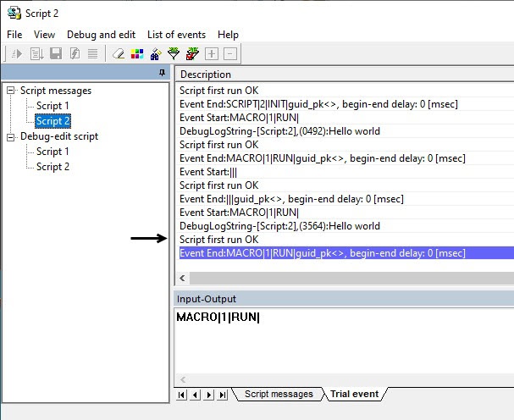Image resolution: width=514 pixels, height=420 pixels.
Task: Select Script 1 under Debug-edit script
Action: tap(53, 152)
